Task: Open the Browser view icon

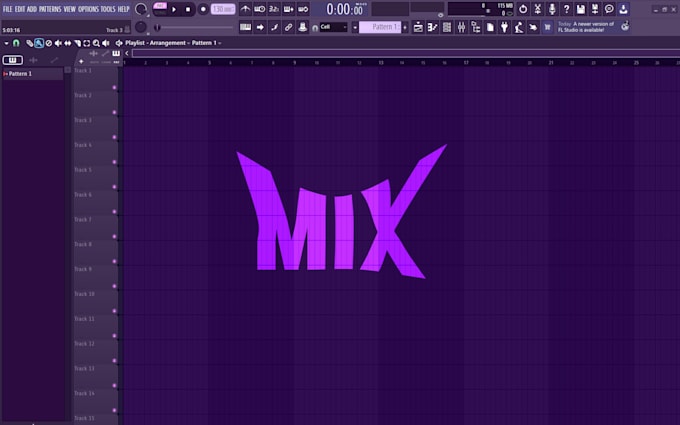Action: [x=476, y=27]
